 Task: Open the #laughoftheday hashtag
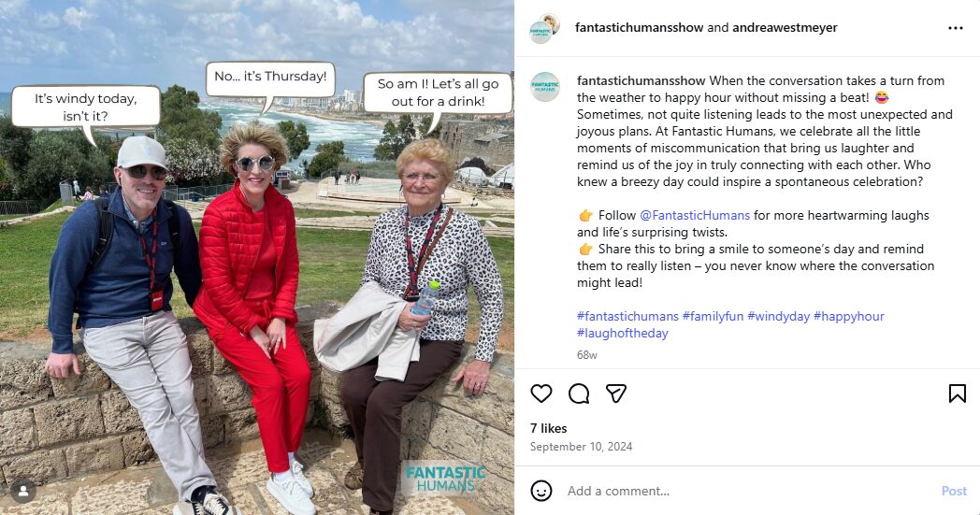(623, 333)
